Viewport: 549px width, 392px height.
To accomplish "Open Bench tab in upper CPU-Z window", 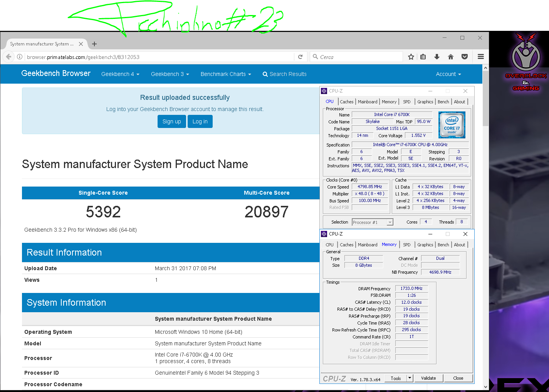I will (x=443, y=102).
